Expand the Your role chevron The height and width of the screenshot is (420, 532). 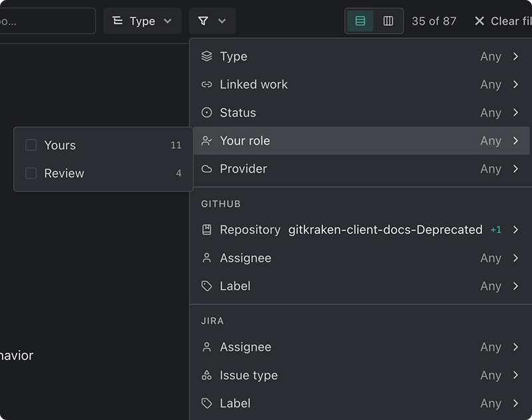pos(516,141)
